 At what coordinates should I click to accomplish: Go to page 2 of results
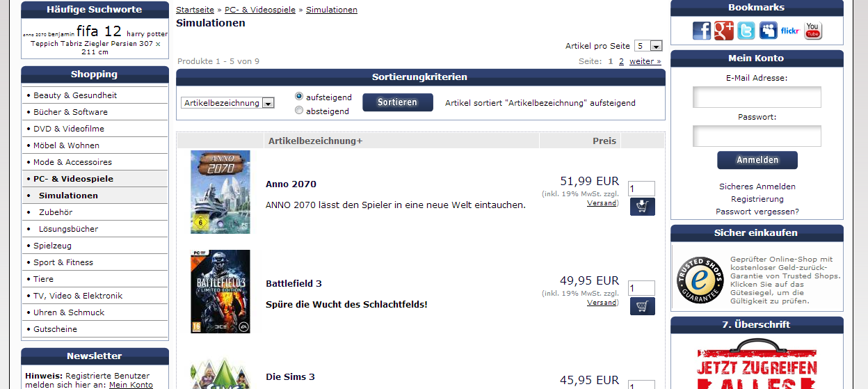[622, 61]
